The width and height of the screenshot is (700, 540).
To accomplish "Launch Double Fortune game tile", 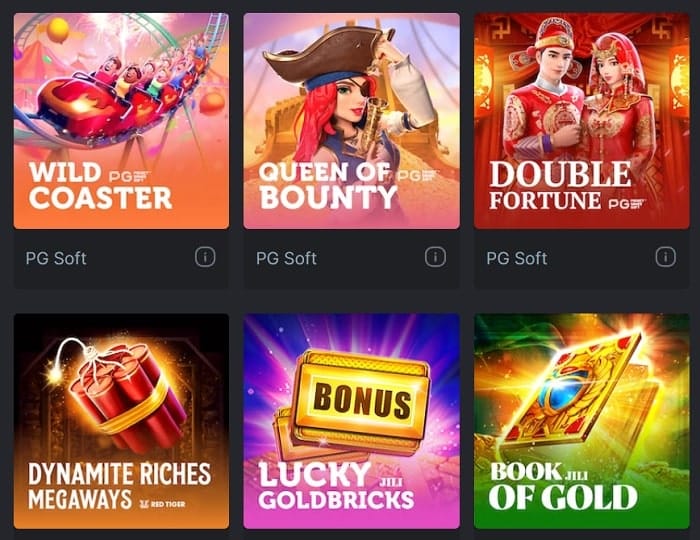I will [x=582, y=121].
